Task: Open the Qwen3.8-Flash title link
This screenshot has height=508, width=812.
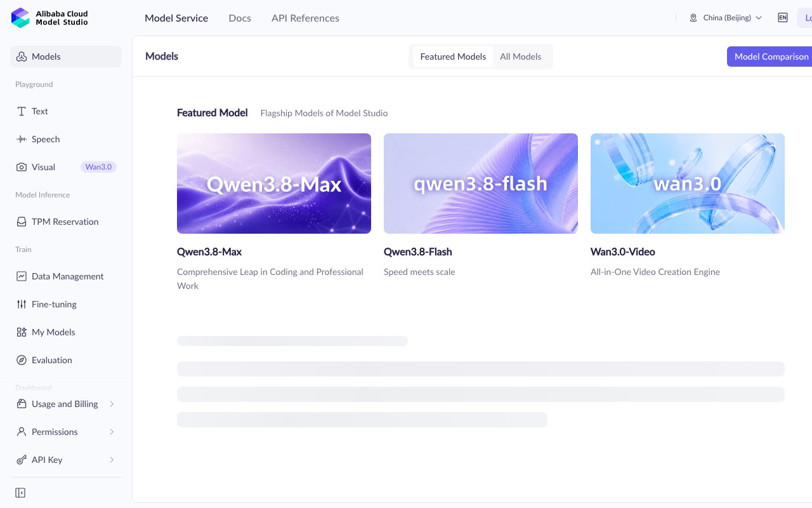Action: [x=418, y=252]
